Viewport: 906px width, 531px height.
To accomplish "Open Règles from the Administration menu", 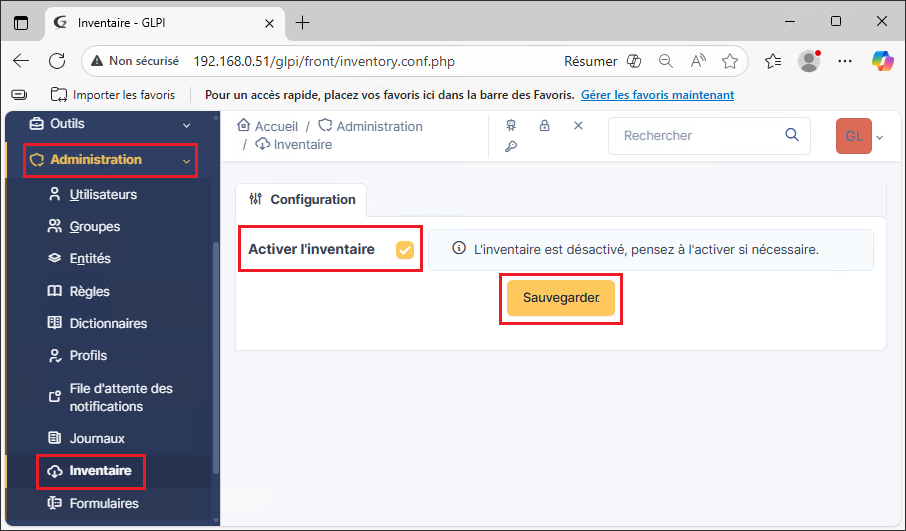I will 89,292.
